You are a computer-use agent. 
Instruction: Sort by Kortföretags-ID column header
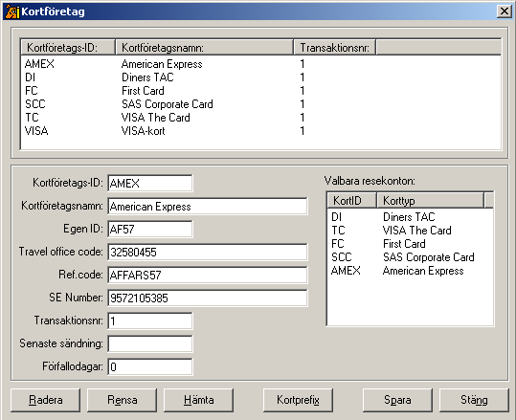[x=68, y=48]
